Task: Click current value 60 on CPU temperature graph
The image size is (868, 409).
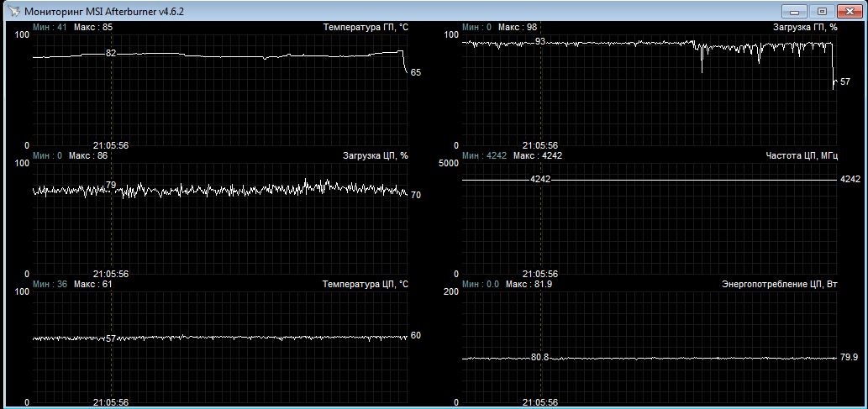Action: click(416, 335)
